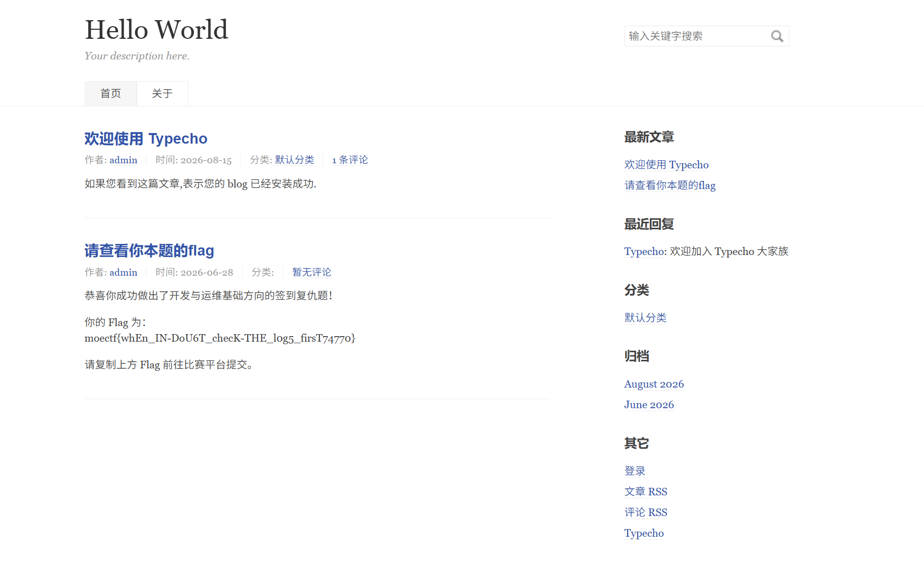Open the 关于 navigation tab

point(162,94)
